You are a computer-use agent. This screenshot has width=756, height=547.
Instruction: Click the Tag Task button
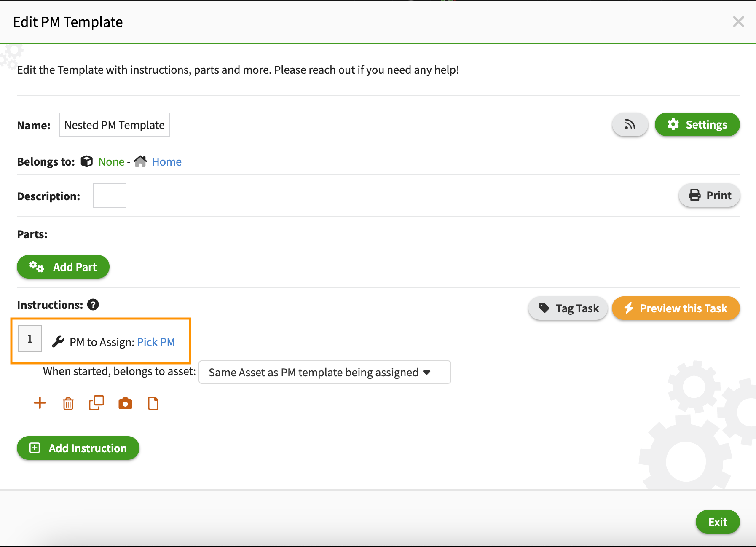[x=568, y=308]
